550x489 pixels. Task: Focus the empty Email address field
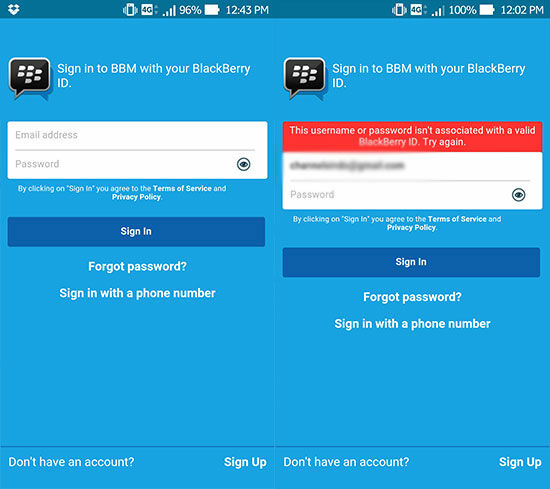pos(135,135)
